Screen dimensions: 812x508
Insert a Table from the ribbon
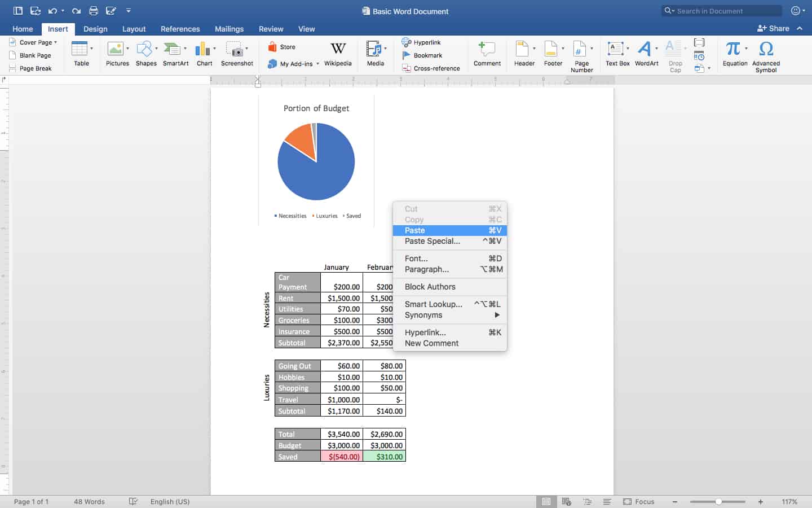[80, 54]
